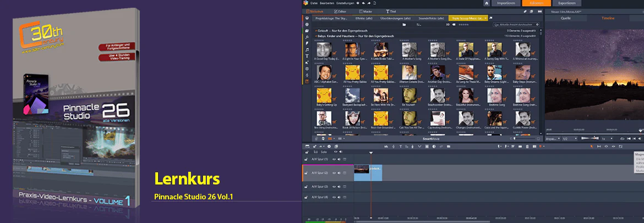Open the 1/2 preview quality dropdown
644x223 pixels.
tap(570, 139)
